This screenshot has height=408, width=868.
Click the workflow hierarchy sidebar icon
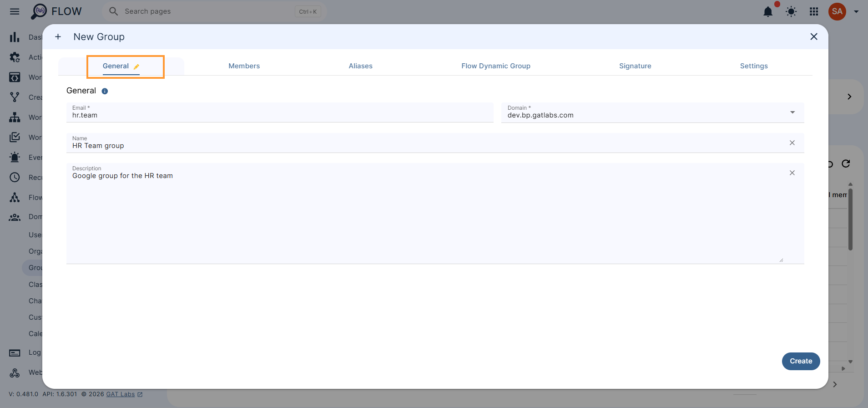(15, 117)
